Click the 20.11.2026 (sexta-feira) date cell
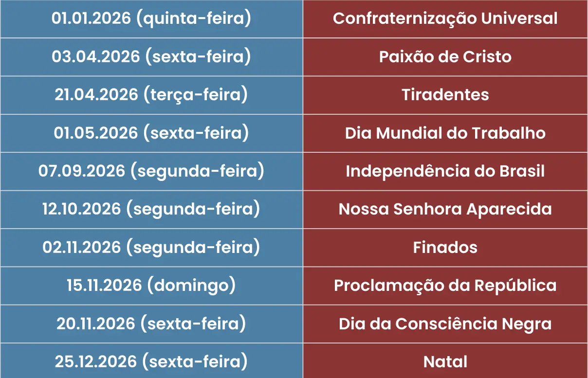588x378 pixels. (x=151, y=324)
